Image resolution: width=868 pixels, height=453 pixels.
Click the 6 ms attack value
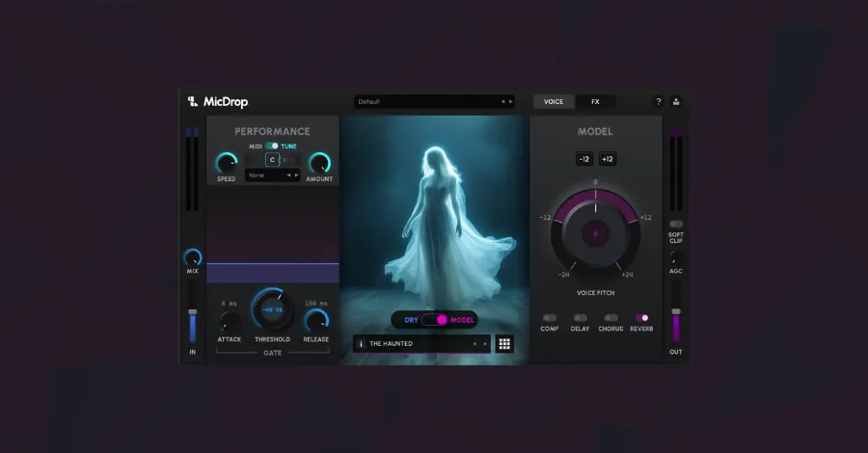coord(229,303)
